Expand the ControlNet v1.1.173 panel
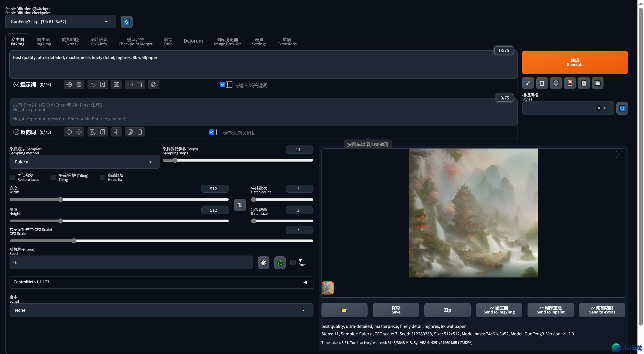Screen dimensions: 644x354 [x=161, y=282]
